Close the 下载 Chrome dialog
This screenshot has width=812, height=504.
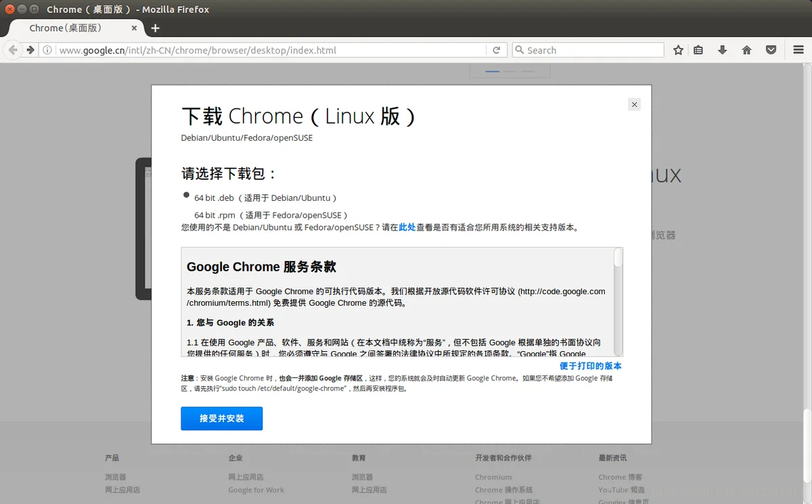634,104
